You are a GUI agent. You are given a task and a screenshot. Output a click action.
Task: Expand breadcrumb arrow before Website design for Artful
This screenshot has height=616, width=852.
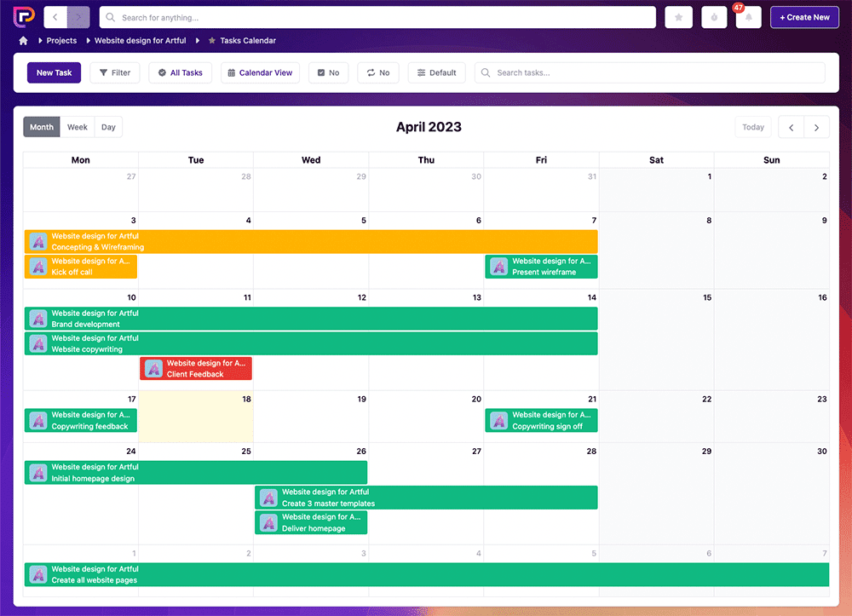[88, 41]
